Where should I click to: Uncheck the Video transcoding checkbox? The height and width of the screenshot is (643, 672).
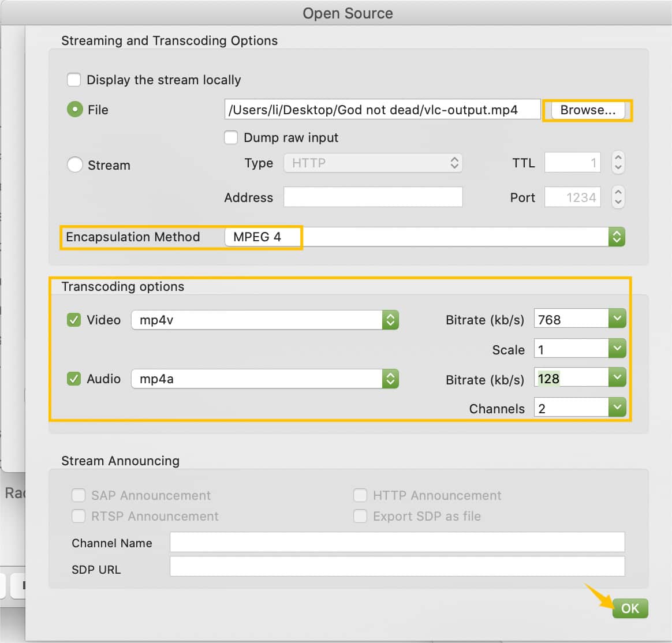coord(74,320)
